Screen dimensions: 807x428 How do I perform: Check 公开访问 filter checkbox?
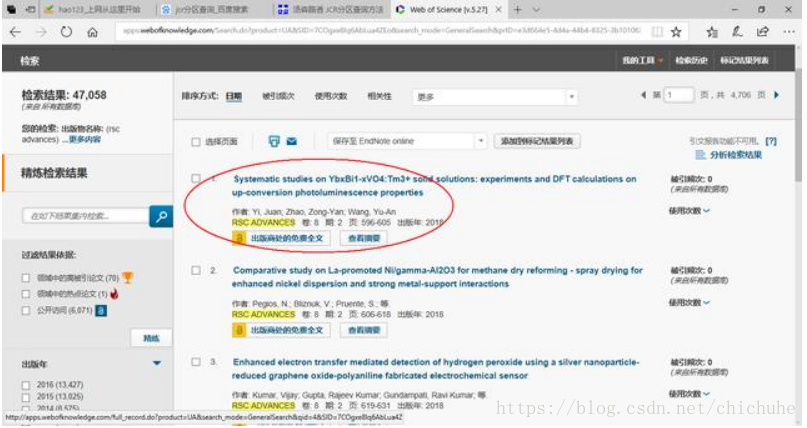coord(26,310)
